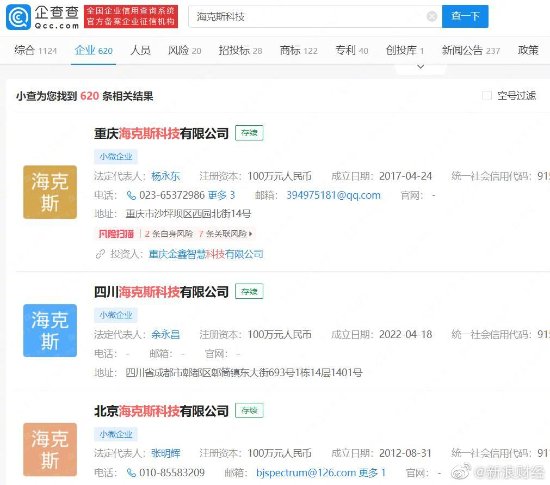Open the 招投标 28 tab
550x485 pixels.
click(x=240, y=50)
